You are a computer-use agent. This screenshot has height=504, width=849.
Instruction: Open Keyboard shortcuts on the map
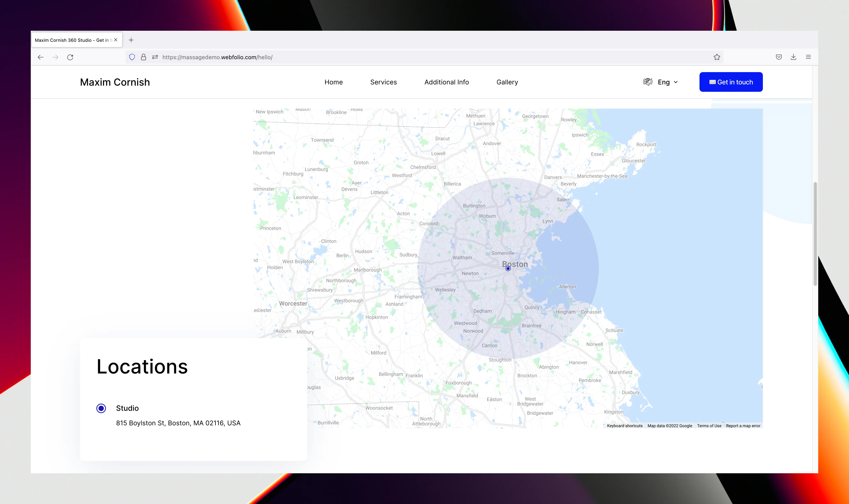pos(625,426)
